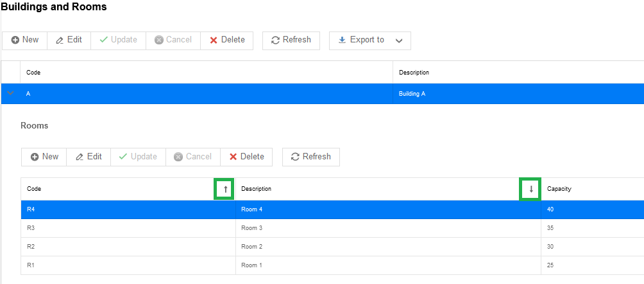Select the capacity 35 cell
The image size is (644, 284).
pos(593,228)
